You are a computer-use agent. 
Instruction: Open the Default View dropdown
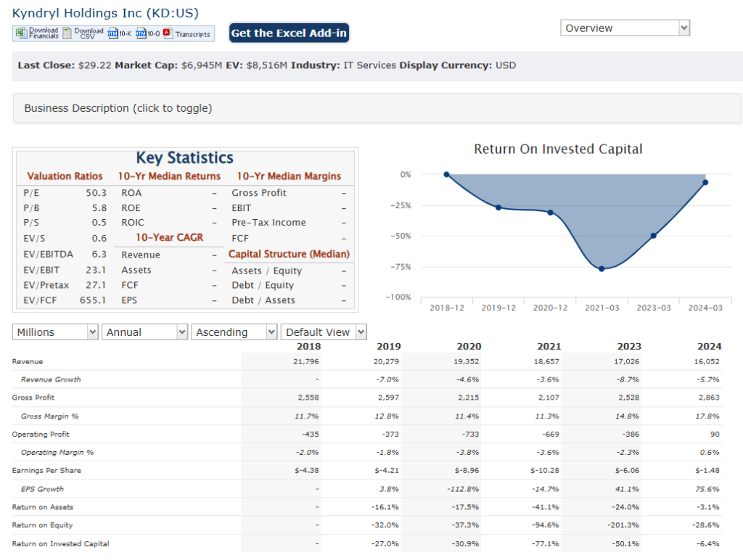[x=324, y=332]
